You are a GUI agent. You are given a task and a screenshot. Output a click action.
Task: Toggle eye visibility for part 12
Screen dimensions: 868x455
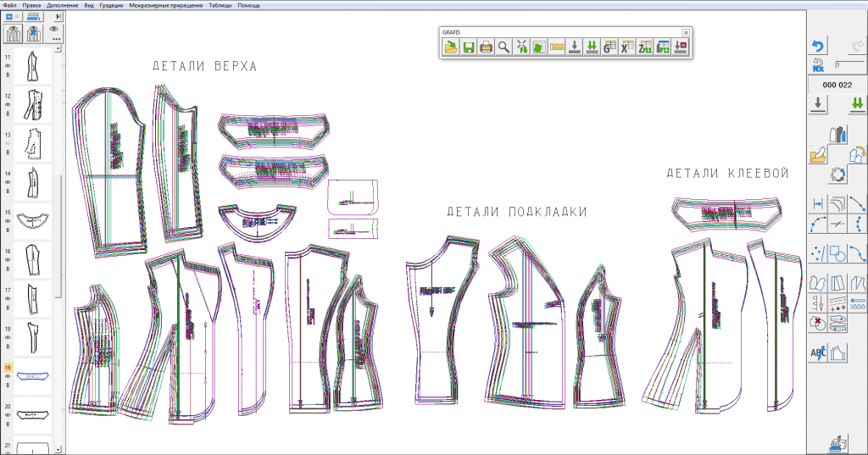tap(8, 104)
